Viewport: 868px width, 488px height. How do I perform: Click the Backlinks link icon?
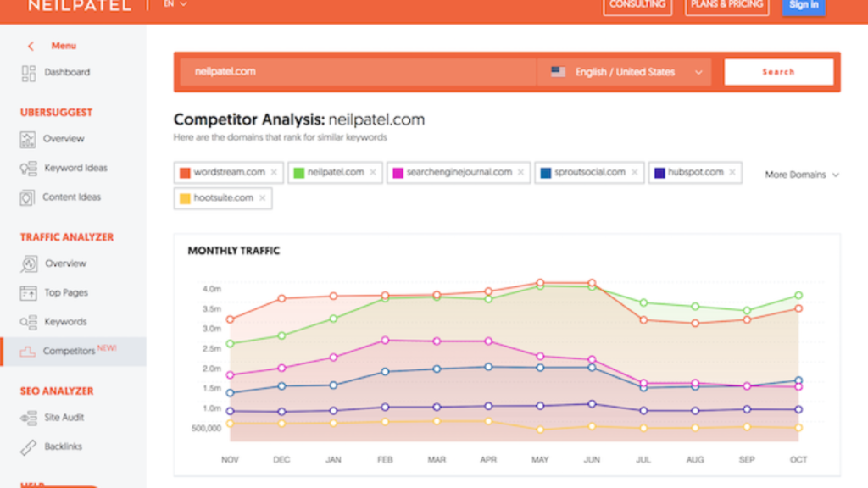(28, 447)
